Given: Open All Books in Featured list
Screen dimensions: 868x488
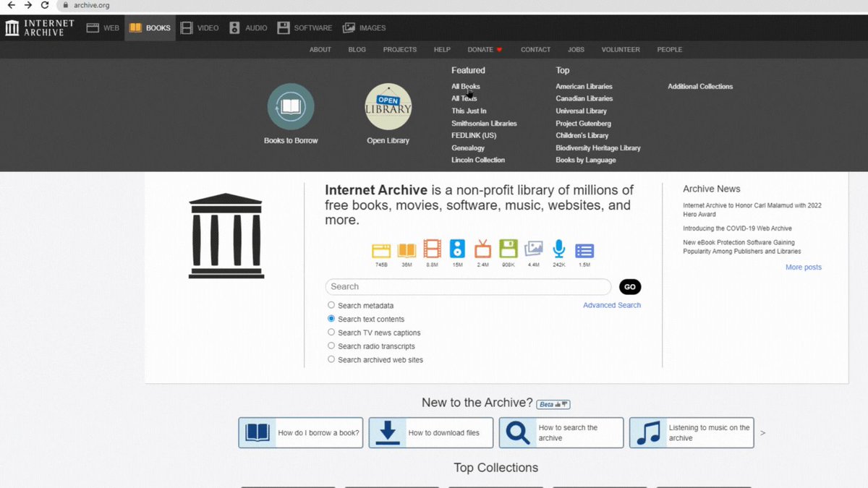Looking at the screenshot, I should pos(466,87).
